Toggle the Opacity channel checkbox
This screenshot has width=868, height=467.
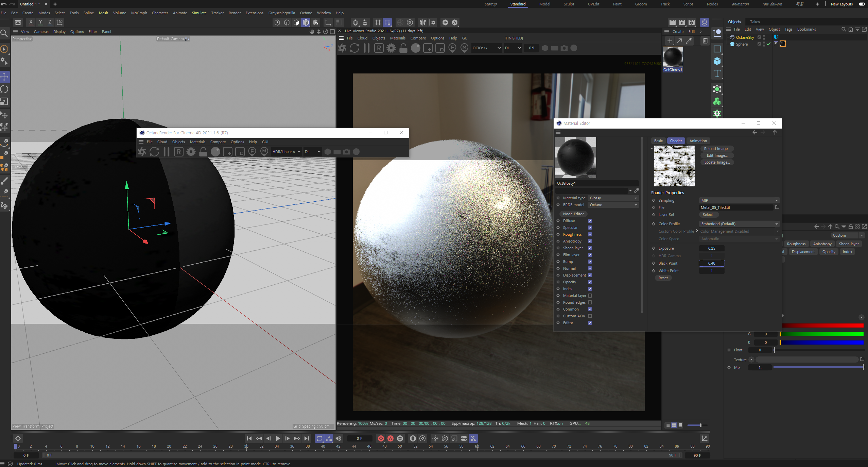[x=590, y=282]
